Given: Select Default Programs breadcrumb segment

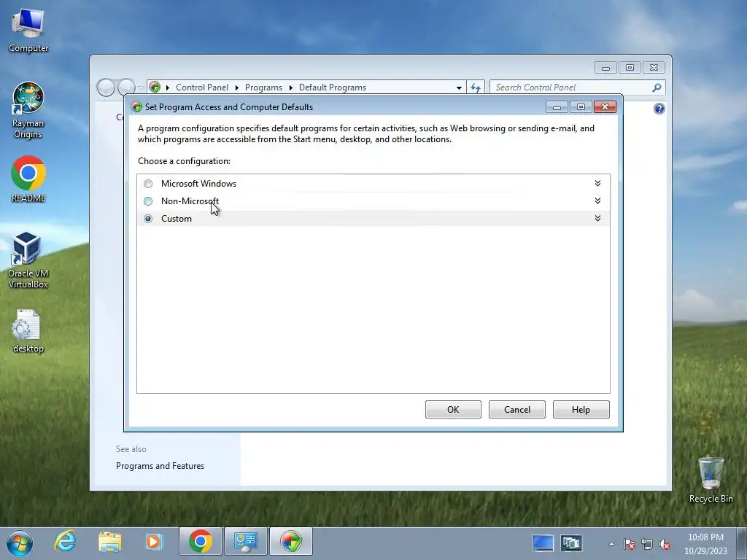Looking at the screenshot, I should pyautogui.click(x=333, y=87).
